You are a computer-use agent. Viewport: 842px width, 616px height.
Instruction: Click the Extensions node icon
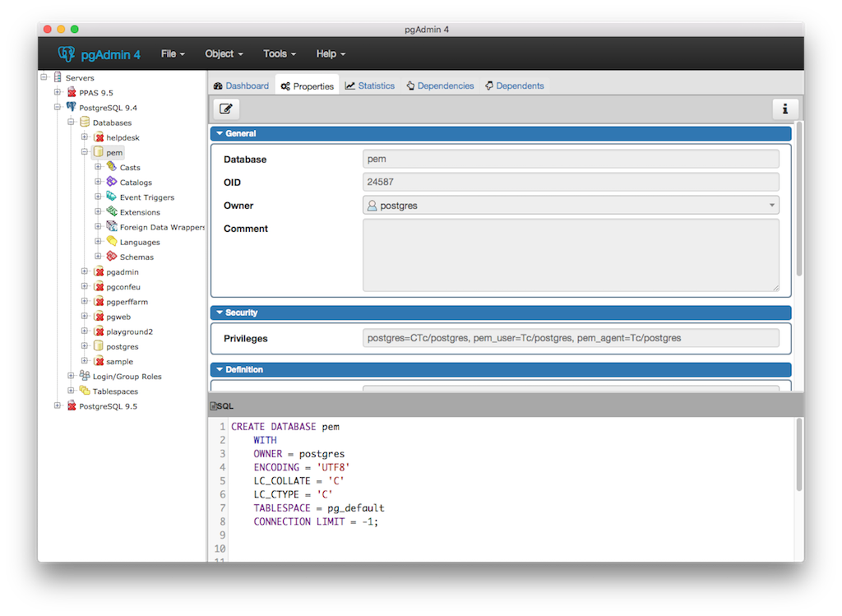click(x=112, y=211)
